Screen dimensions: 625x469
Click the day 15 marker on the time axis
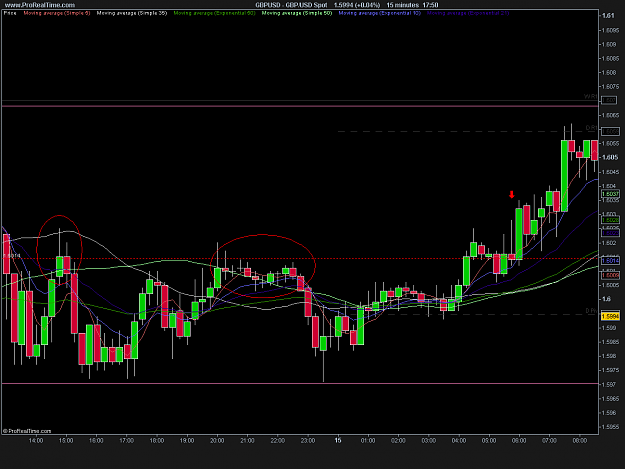[338, 440]
